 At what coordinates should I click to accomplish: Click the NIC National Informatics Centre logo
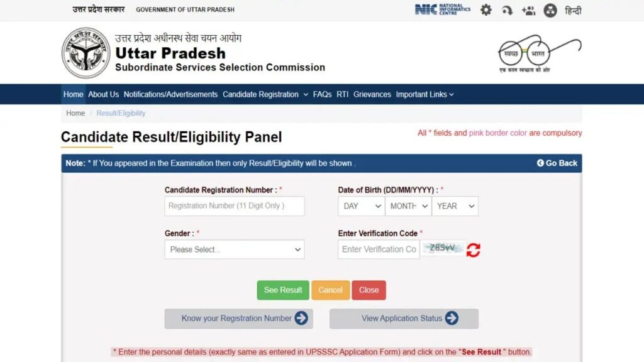(x=442, y=9)
